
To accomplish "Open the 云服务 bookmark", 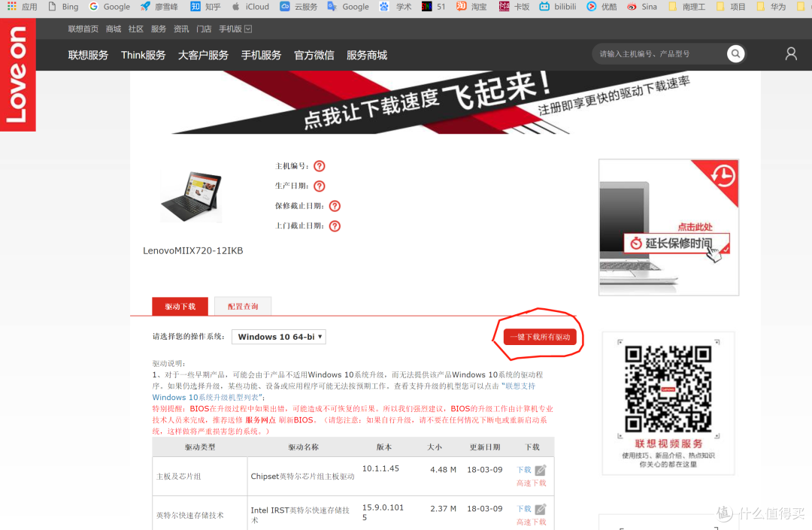I will point(298,7).
